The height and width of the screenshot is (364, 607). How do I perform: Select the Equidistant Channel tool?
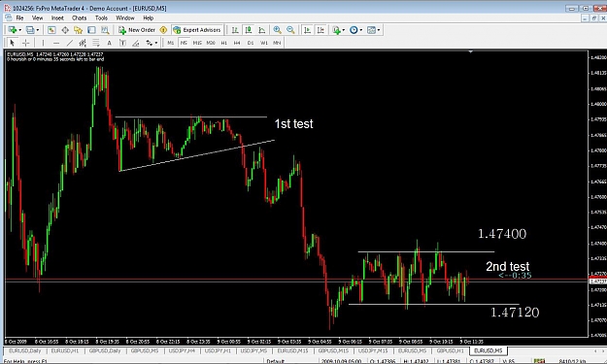point(83,43)
